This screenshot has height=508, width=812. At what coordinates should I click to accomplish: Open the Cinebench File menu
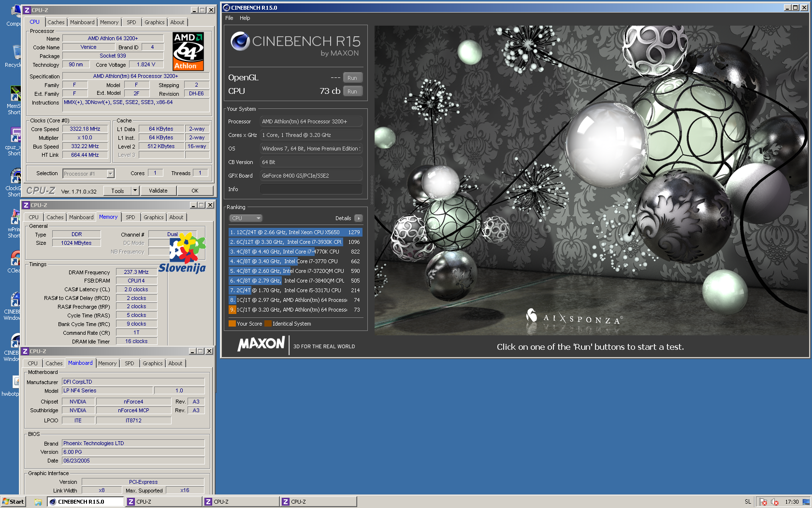click(x=229, y=18)
